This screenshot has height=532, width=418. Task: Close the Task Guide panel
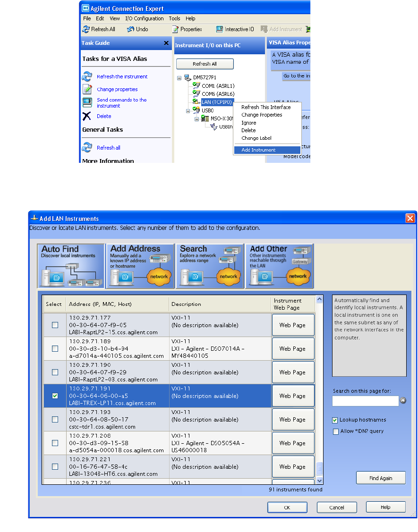tap(166, 43)
